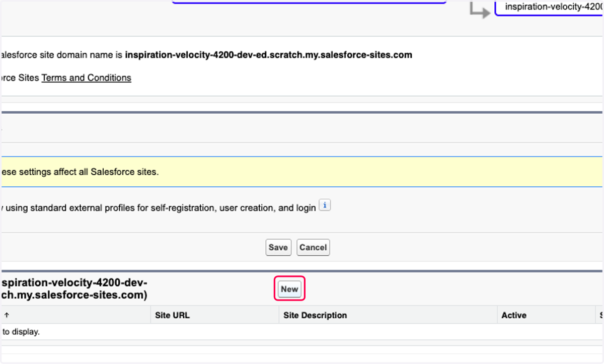Open the Terms and Conditions link
Screen dimensions: 604x364
87,78
